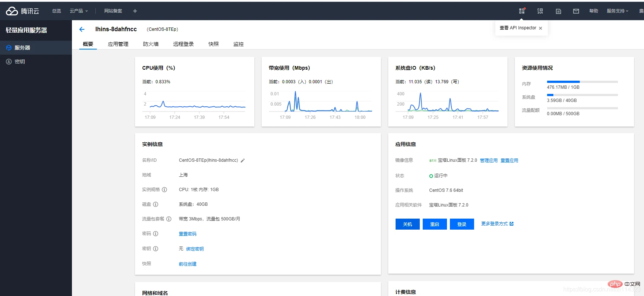Click the Tencent Cloud logo
Image resolution: width=644 pixels, height=296 pixels.
pos(22,11)
